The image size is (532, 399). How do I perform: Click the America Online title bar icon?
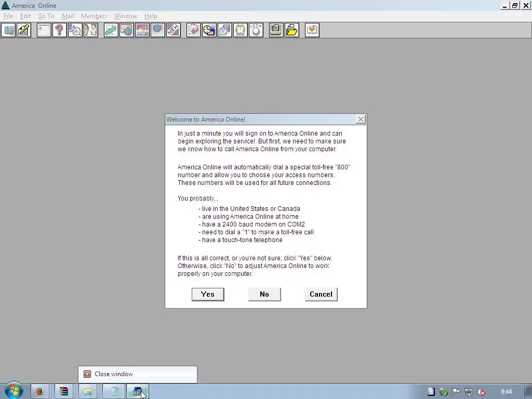[x=5, y=5]
